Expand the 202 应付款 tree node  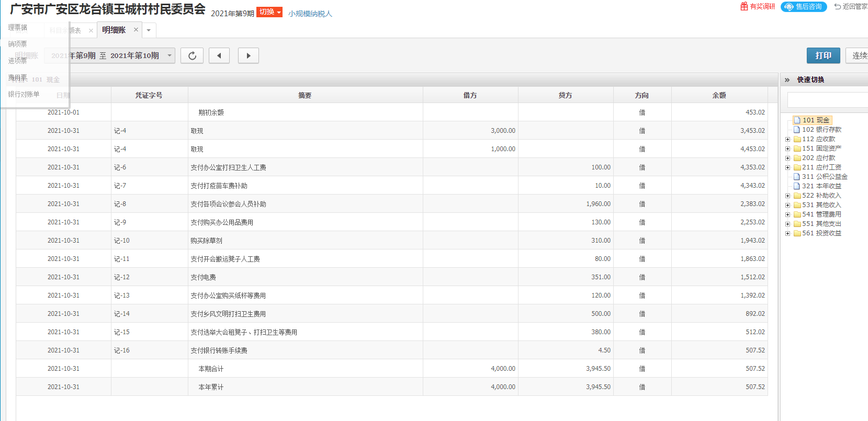coord(787,158)
